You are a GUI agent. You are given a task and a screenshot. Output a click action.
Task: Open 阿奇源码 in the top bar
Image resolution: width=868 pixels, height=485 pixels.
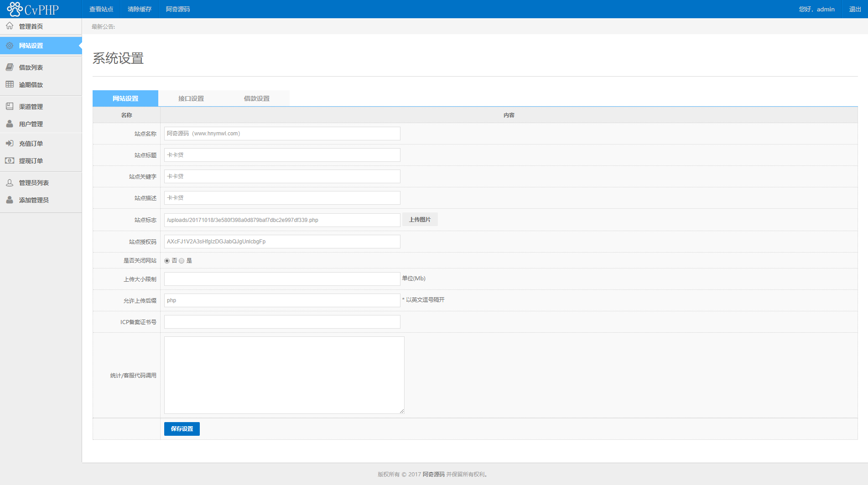click(x=178, y=9)
